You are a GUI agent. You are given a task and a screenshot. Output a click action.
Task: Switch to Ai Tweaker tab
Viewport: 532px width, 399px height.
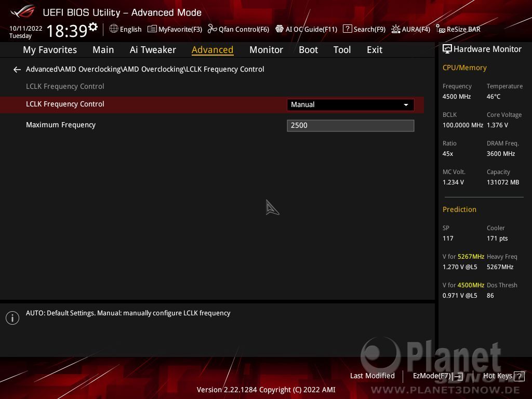(153, 50)
